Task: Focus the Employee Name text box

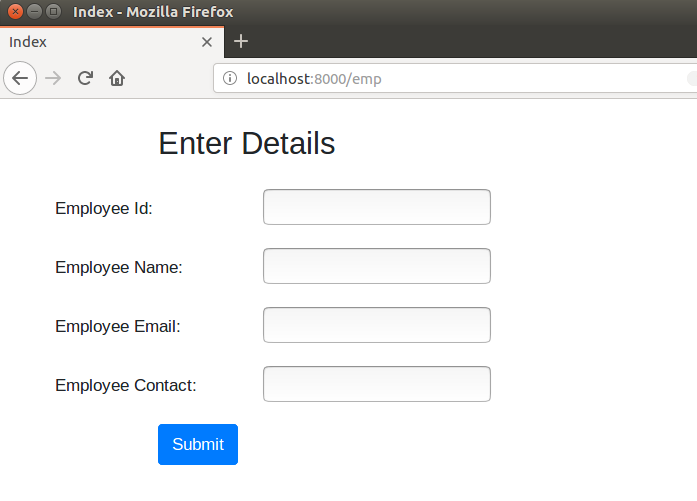Action: pos(376,266)
